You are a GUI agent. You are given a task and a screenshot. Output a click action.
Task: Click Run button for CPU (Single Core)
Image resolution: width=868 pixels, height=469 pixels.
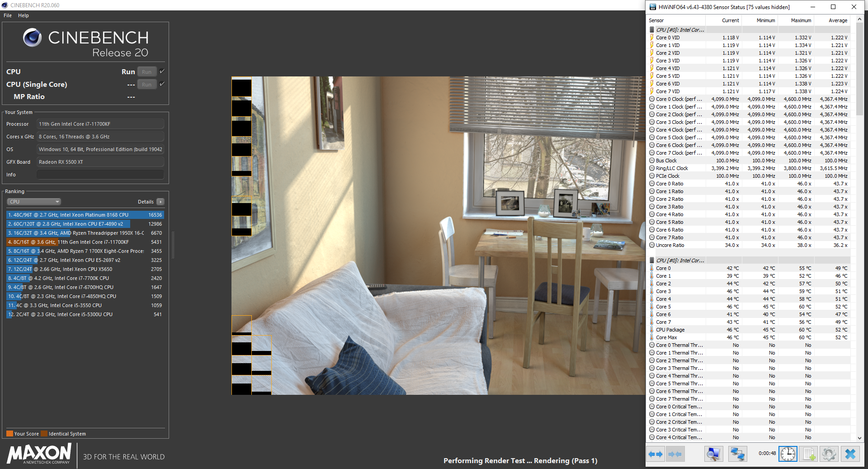(147, 85)
